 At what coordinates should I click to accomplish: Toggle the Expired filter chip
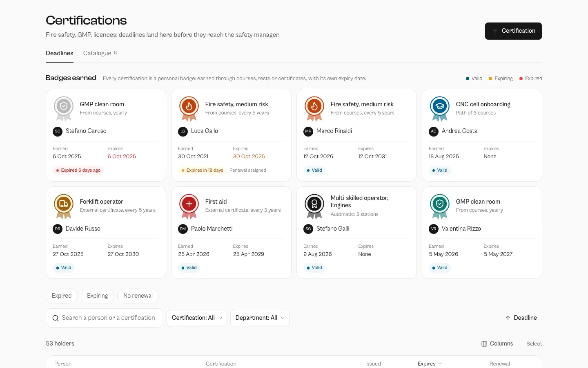coord(62,296)
